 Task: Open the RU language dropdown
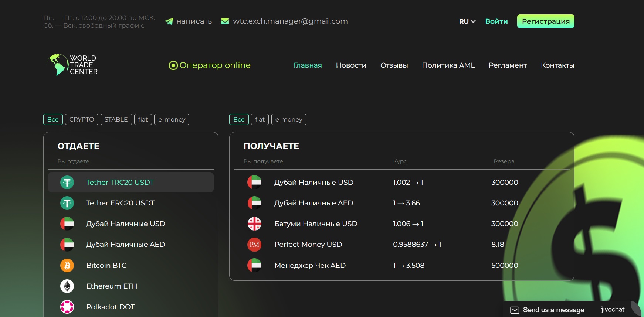pyautogui.click(x=467, y=21)
